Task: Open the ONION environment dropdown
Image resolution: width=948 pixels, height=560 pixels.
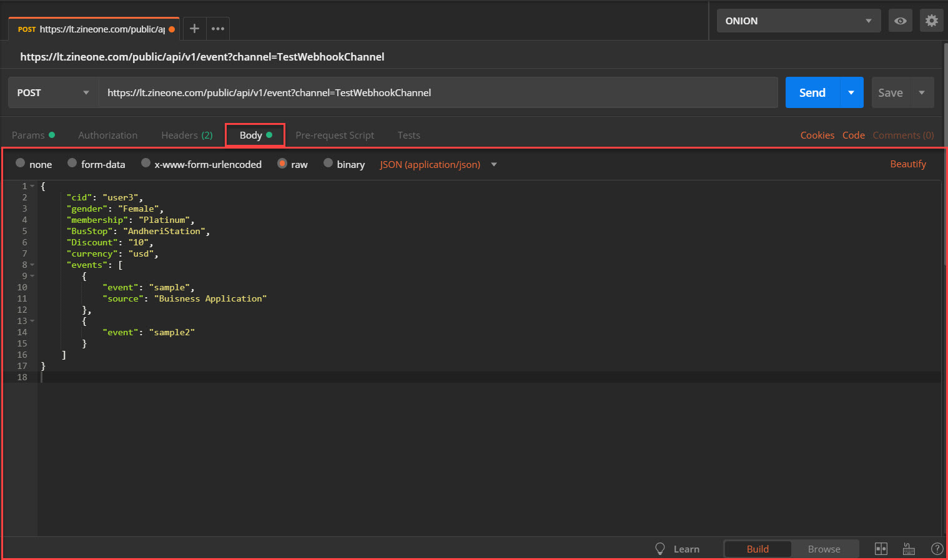Action: coord(798,21)
